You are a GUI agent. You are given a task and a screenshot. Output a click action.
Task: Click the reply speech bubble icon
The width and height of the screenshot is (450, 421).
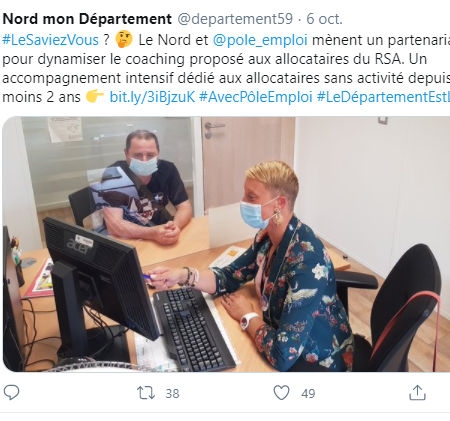click(11, 393)
